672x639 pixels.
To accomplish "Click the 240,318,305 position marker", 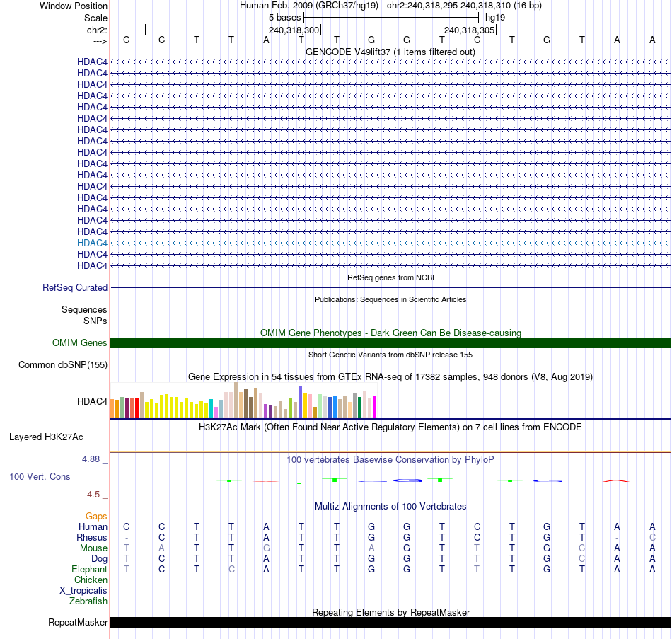I will pos(469,30).
